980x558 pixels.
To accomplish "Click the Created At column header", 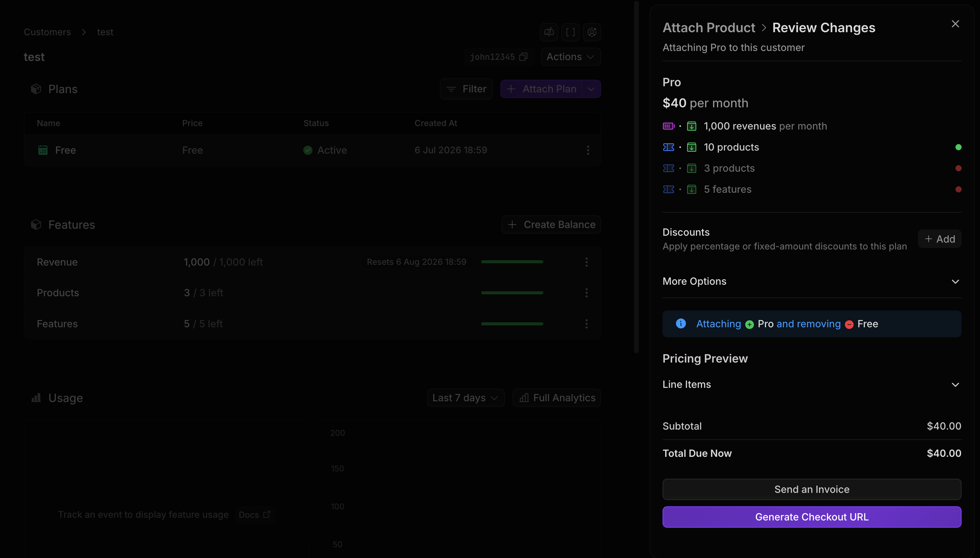I will click(436, 123).
